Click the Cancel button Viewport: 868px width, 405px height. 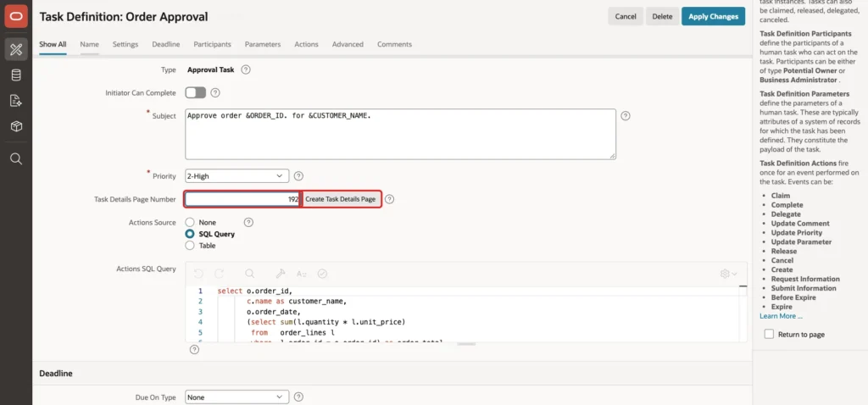pos(626,17)
